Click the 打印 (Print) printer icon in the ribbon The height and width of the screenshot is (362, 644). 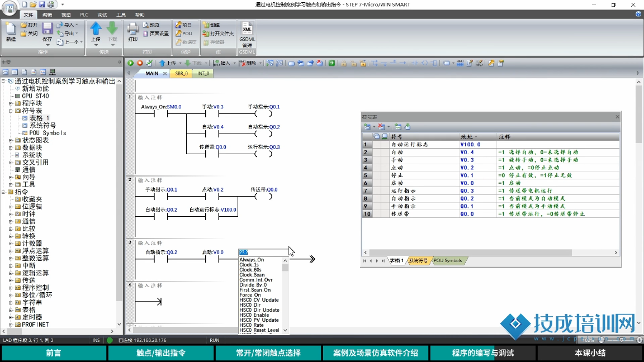(132, 28)
